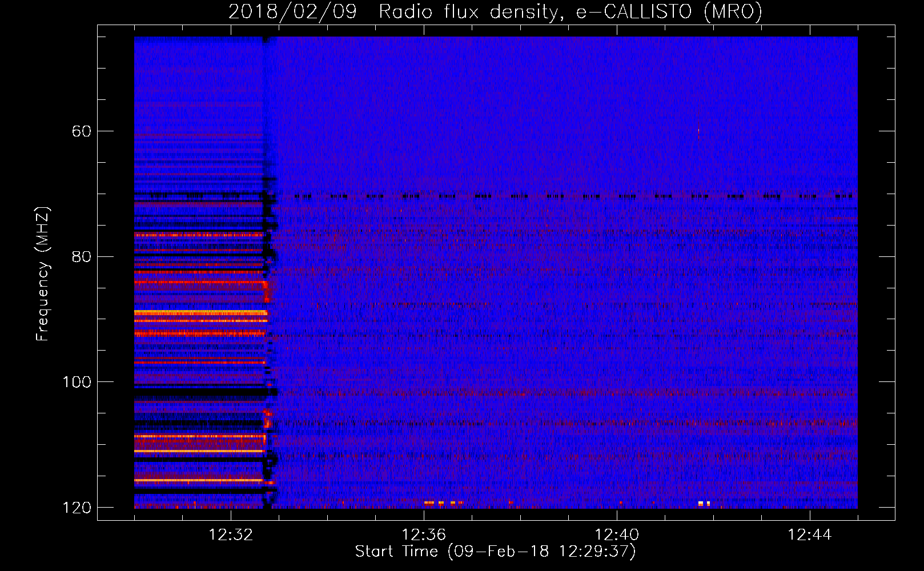Click the plot title 'Radio flux density, e-CALLISTO (MRO)'
This screenshot has height=571, width=924.
point(571,11)
